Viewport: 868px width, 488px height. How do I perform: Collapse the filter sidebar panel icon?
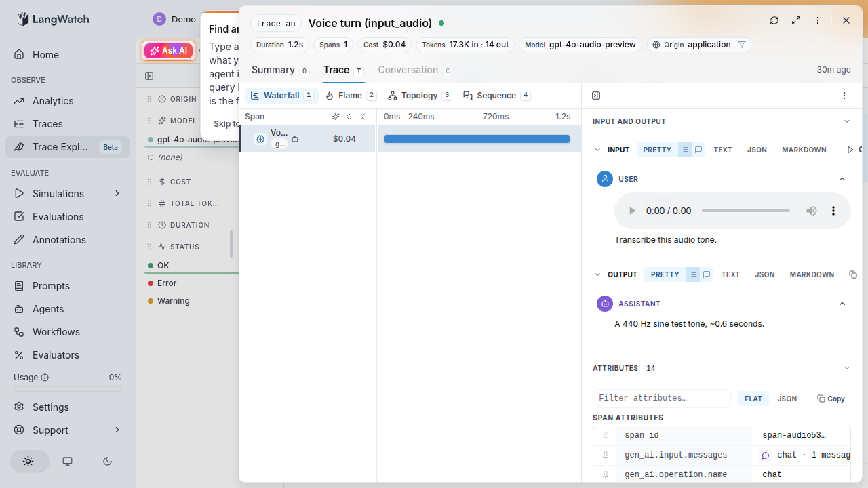149,76
